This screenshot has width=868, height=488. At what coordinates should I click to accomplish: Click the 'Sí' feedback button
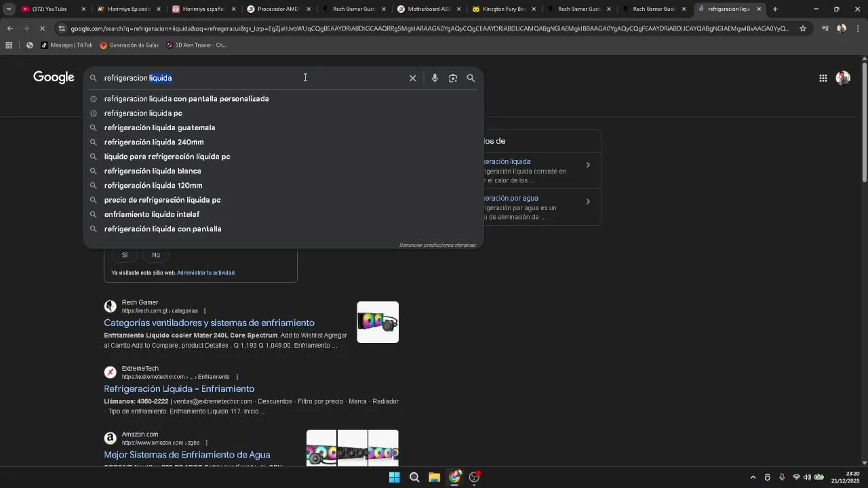tap(125, 255)
